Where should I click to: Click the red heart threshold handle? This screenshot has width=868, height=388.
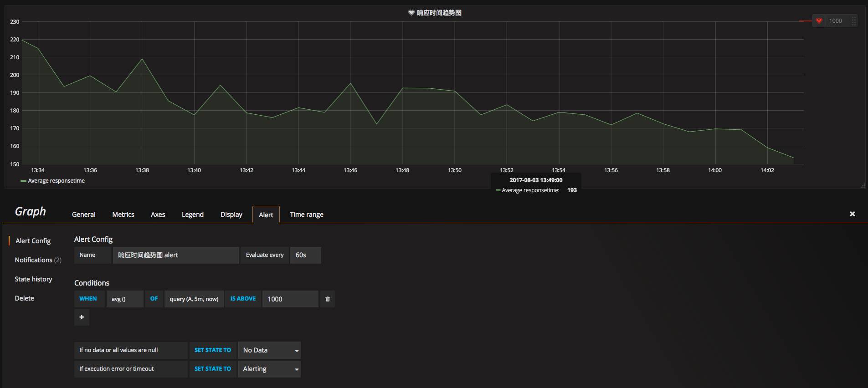point(819,21)
